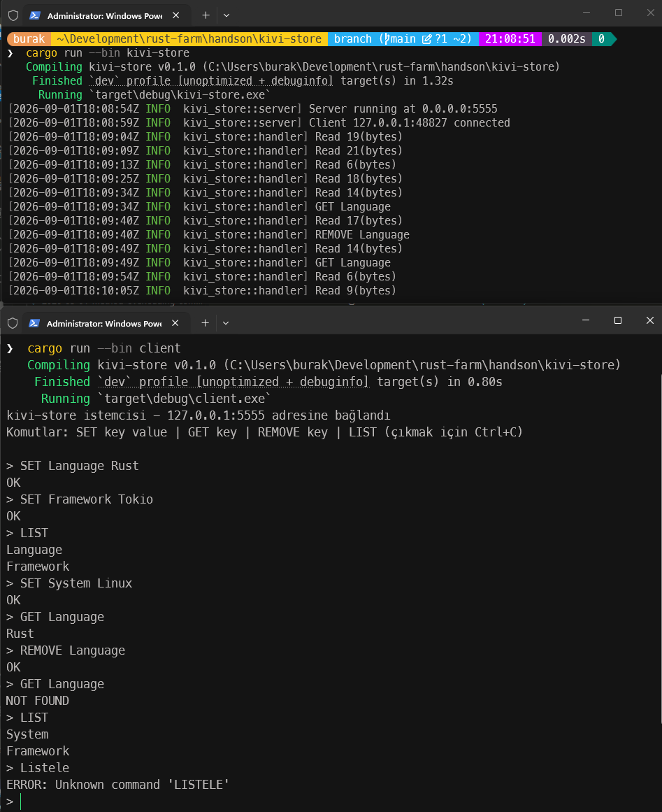Maximize the bottom terminal window

tap(617, 320)
